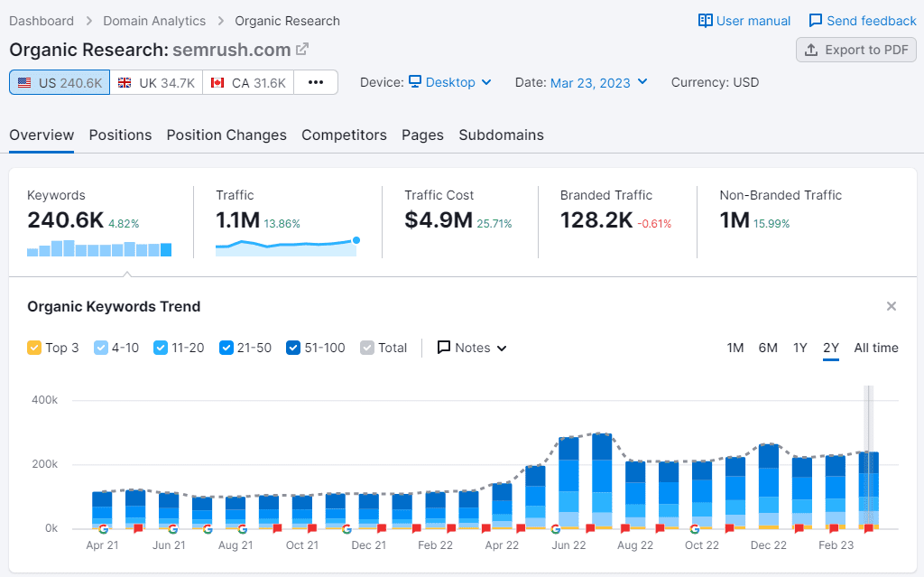Image resolution: width=924 pixels, height=577 pixels.
Task: Toggle the 21-50 positions checkbox
Action: (226, 348)
